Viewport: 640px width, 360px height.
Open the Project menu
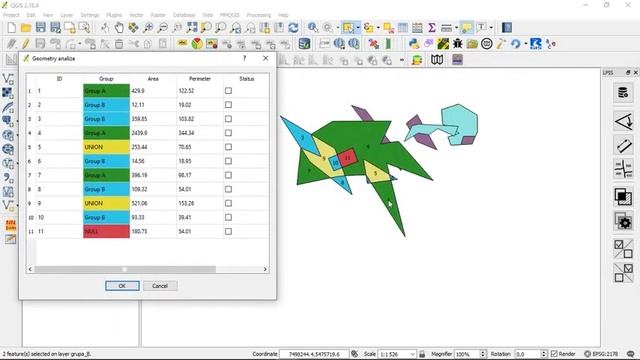[x=11, y=15]
